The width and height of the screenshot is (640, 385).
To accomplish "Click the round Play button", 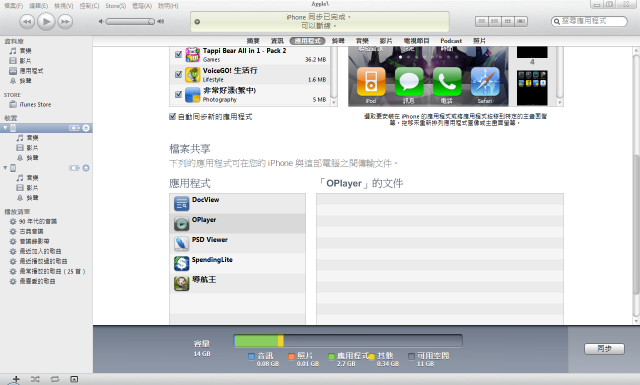I will [46, 21].
